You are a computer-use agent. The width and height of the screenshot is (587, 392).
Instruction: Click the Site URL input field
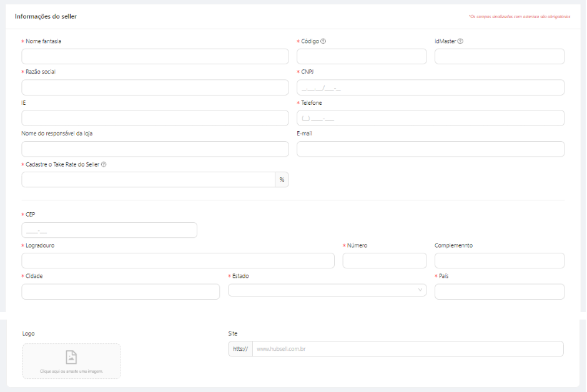point(407,349)
